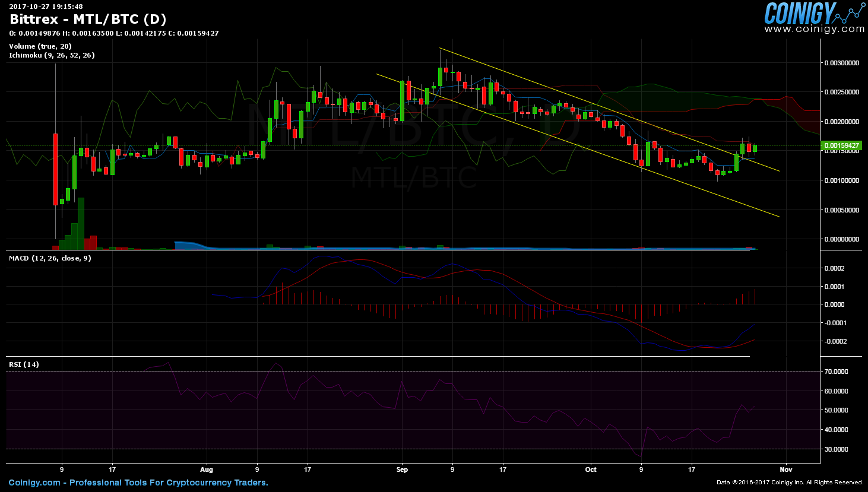Click price axis label 0.00200000
Viewport: 868px width, 492px height.
pos(841,122)
